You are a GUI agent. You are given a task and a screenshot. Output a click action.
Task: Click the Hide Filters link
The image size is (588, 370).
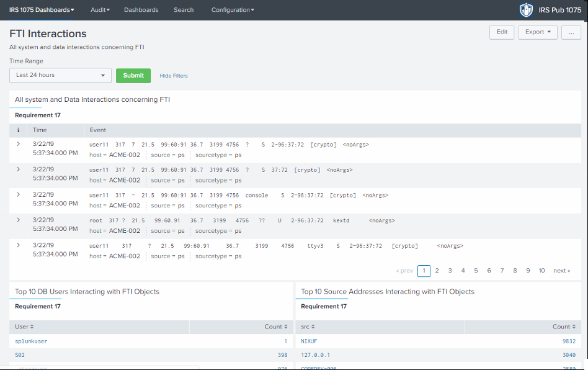[x=174, y=76]
